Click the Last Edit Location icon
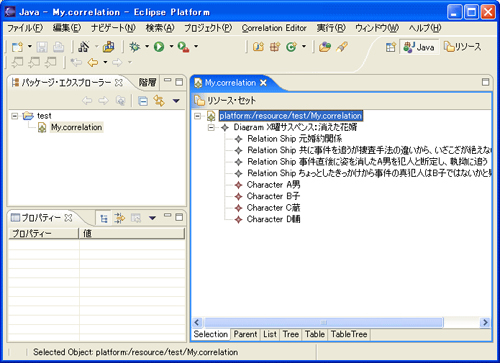Viewport: 500px width, 363px height. click(x=76, y=62)
